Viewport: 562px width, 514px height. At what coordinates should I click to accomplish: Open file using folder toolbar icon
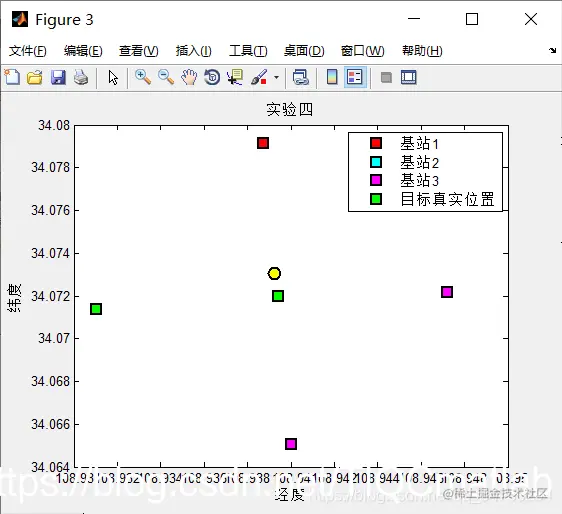tap(35, 77)
